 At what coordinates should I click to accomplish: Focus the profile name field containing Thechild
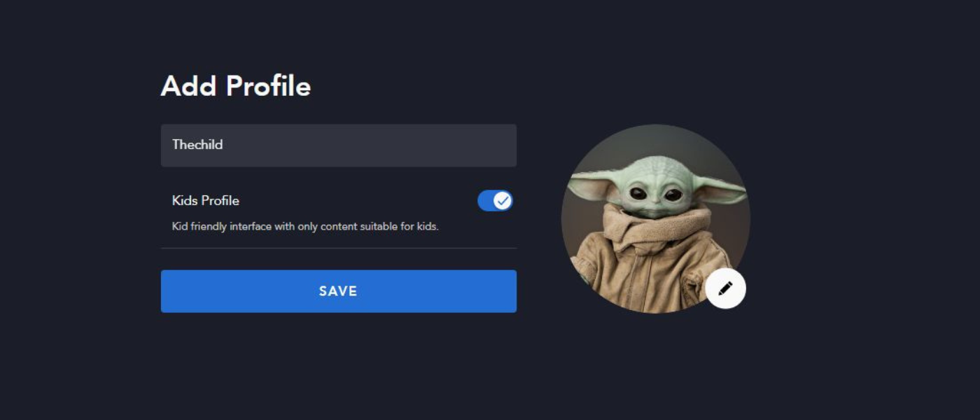click(x=339, y=146)
